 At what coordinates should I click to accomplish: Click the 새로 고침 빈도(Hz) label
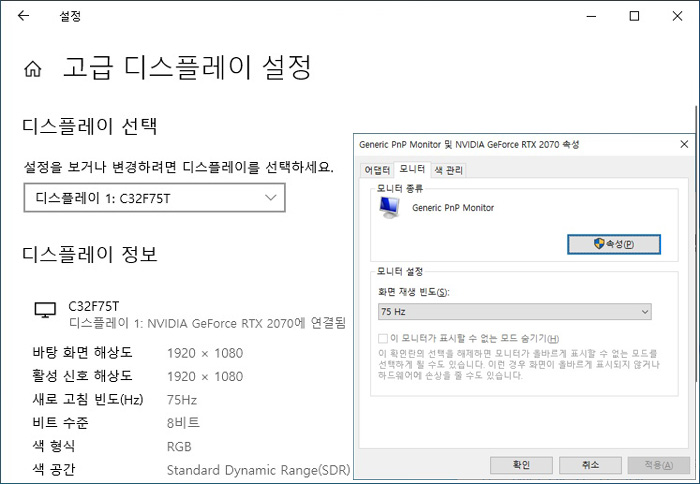coord(88,399)
